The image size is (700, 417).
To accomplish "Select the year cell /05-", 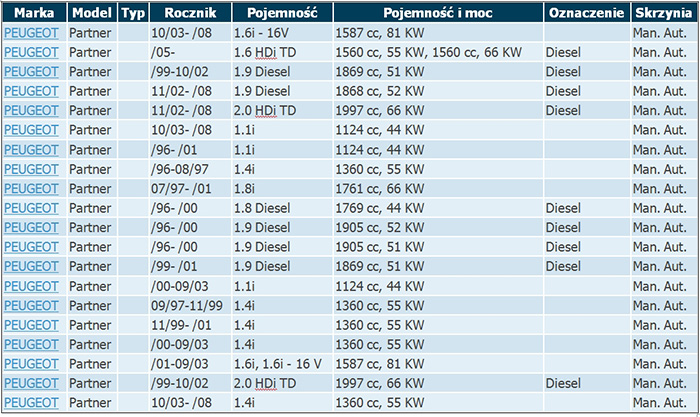I will point(191,52).
